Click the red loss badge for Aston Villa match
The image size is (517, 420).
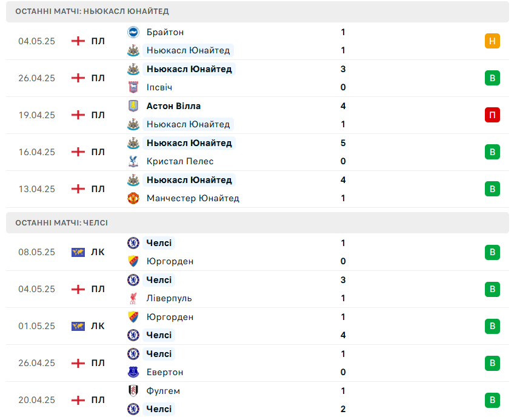(x=492, y=115)
